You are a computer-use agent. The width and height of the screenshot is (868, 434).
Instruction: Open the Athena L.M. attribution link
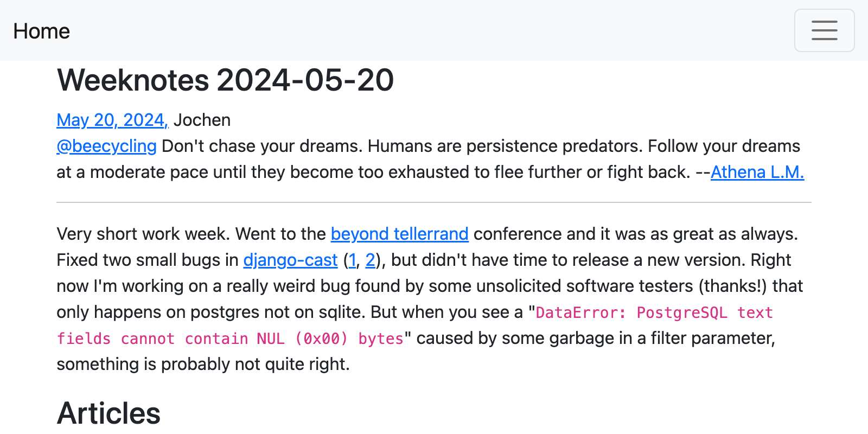tap(757, 172)
